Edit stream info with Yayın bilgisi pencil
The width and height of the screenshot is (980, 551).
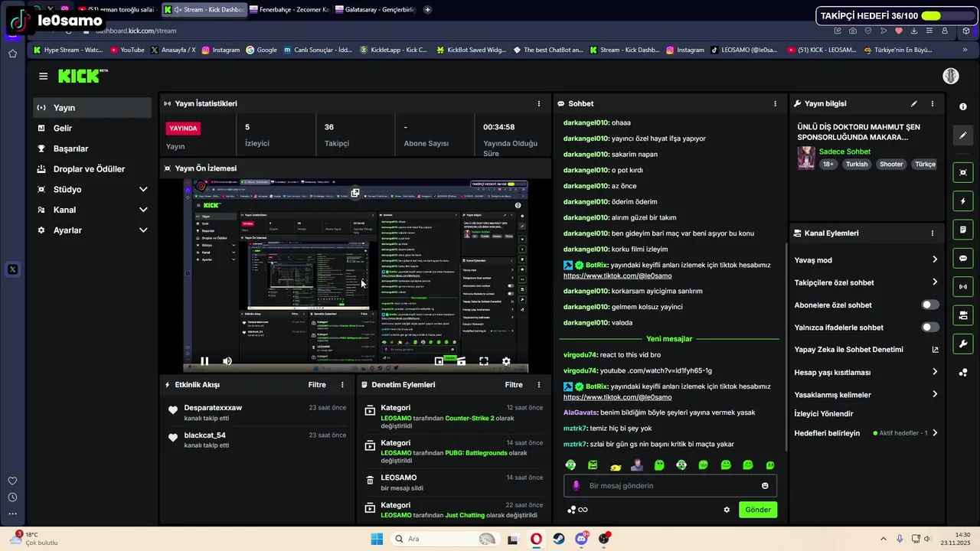click(x=913, y=103)
